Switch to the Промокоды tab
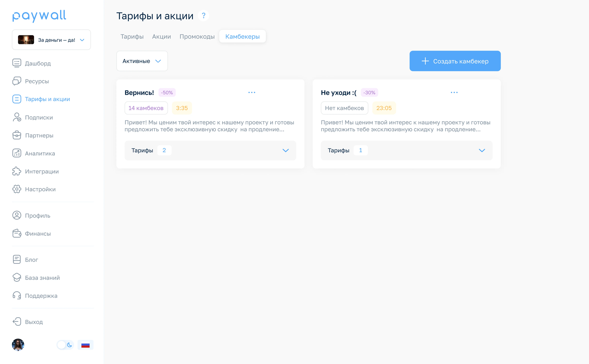 (x=197, y=37)
